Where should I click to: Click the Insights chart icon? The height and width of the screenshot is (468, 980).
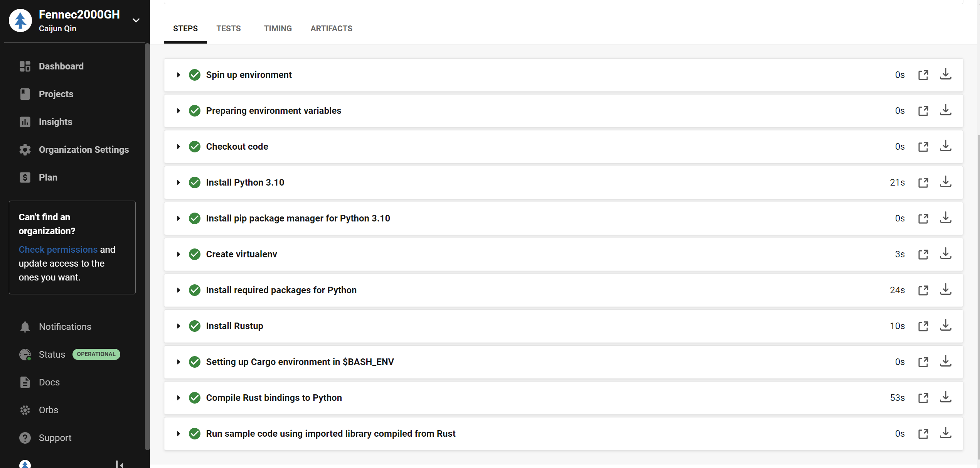pyautogui.click(x=25, y=122)
